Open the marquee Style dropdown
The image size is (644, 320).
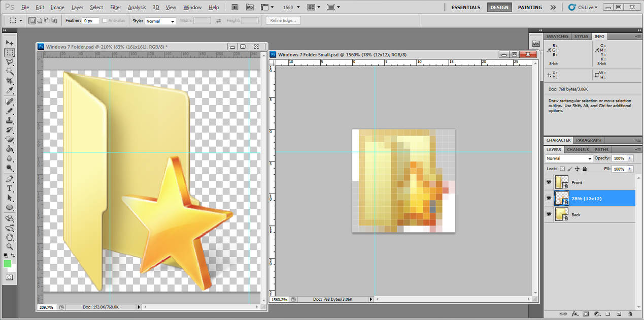coord(160,21)
